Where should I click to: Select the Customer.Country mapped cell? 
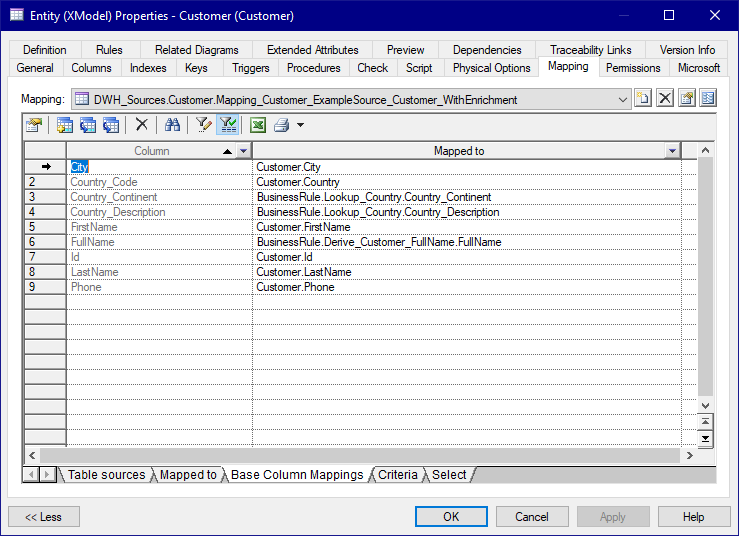[467, 182]
